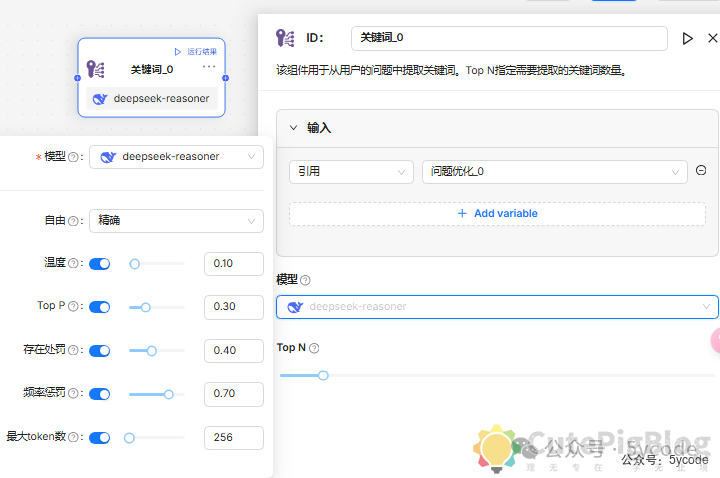This screenshot has width=720, height=478.
Task: Click the Top P value field 0.30
Action: [x=234, y=307]
